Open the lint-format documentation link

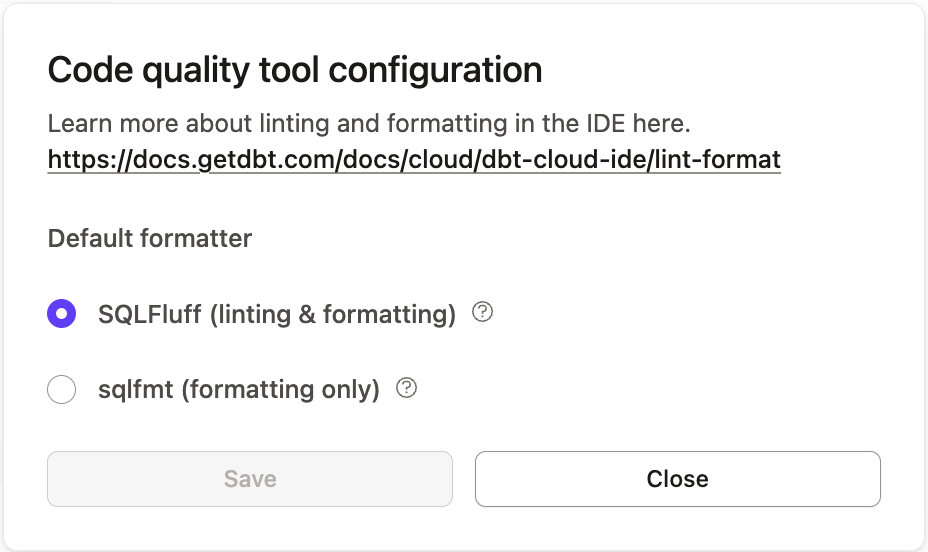414,159
